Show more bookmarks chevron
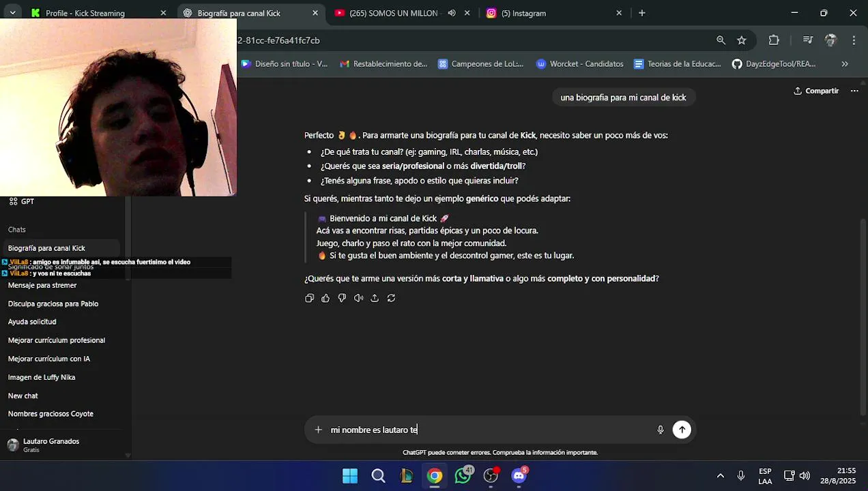The height and width of the screenshot is (491, 868). [845, 64]
